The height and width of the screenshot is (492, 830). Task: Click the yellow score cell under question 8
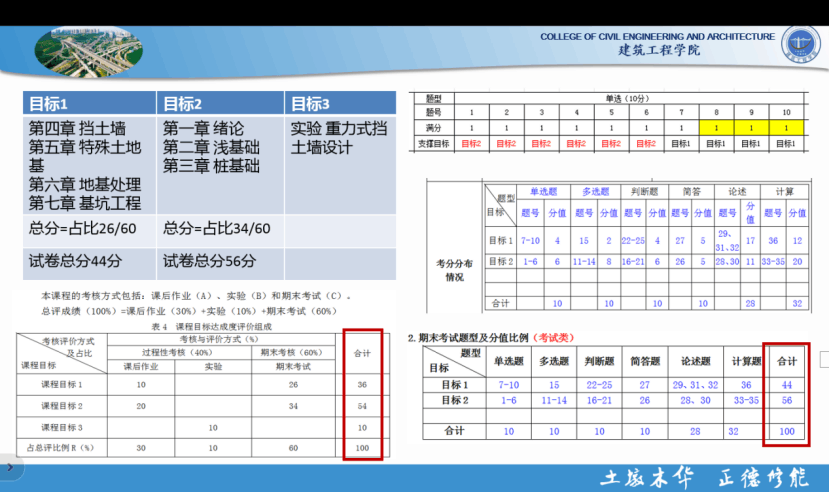pos(716,128)
